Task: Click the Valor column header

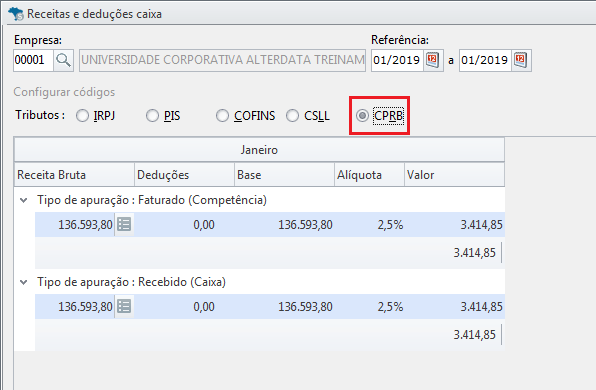Action: (x=455, y=175)
